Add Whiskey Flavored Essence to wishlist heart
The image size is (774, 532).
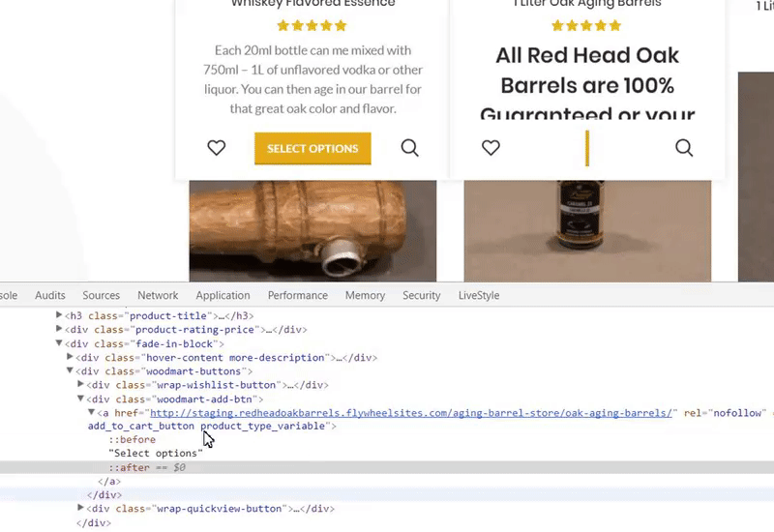point(216,148)
